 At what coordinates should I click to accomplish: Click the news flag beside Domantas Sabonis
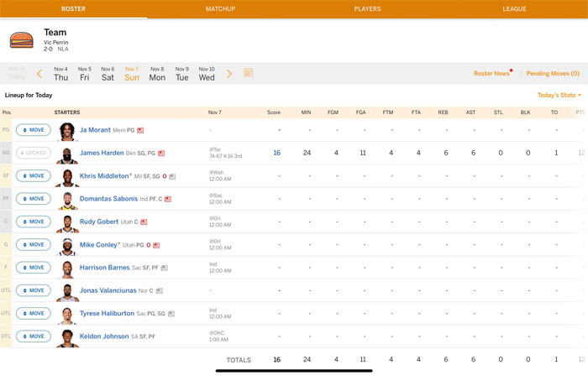169,200
